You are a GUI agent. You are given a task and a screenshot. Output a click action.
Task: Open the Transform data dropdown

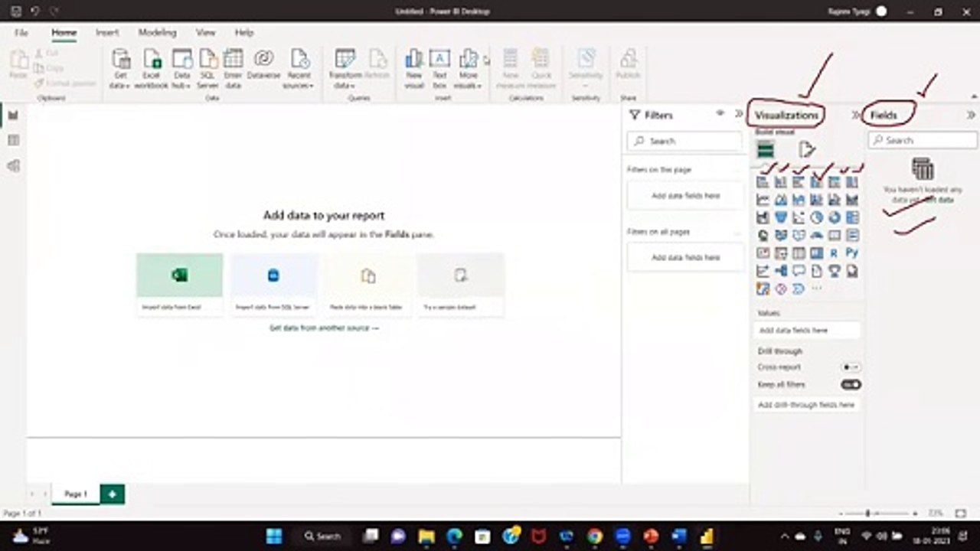tap(345, 69)
